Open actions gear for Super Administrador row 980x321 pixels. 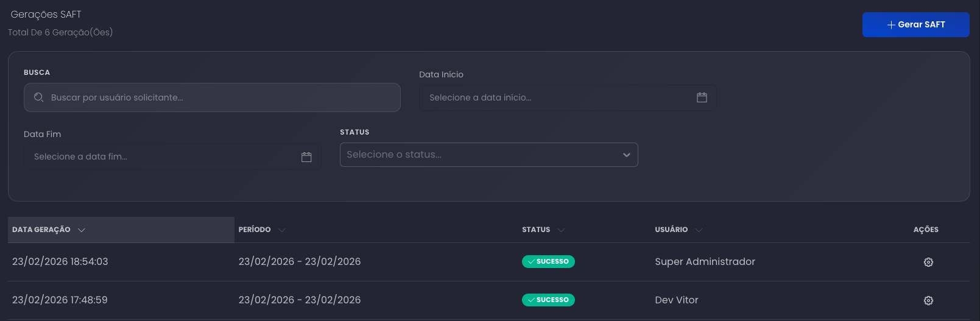928,262
